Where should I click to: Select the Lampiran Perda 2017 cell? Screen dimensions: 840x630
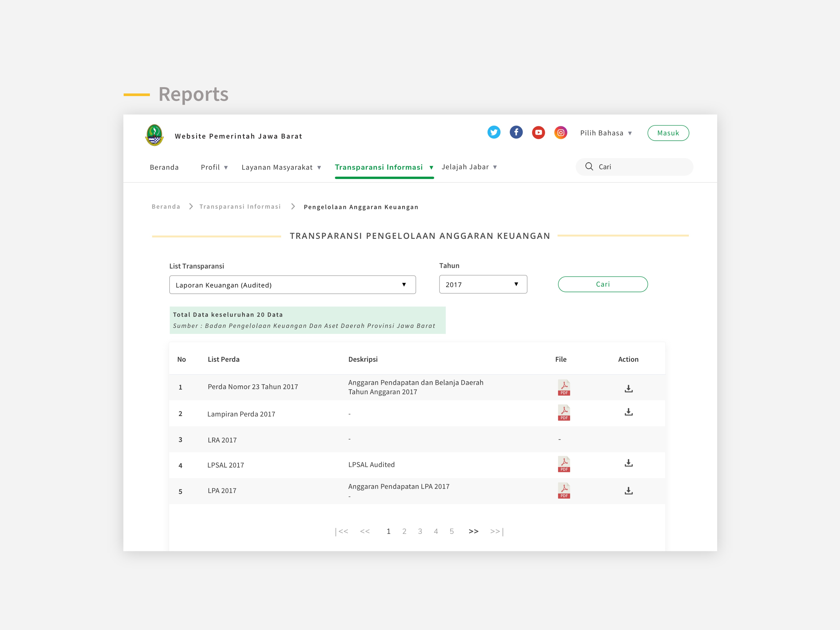(x=241, y=414)
